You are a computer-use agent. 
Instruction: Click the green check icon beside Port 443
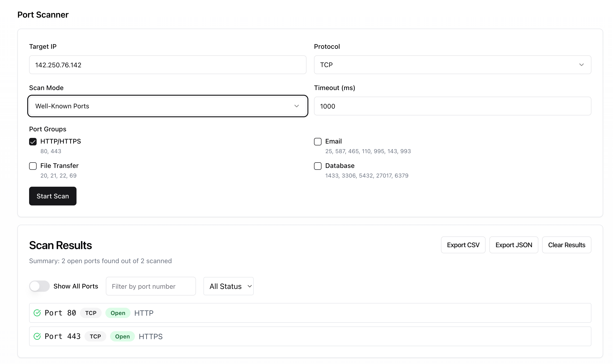pyautogui.click(x=37, y=336)
